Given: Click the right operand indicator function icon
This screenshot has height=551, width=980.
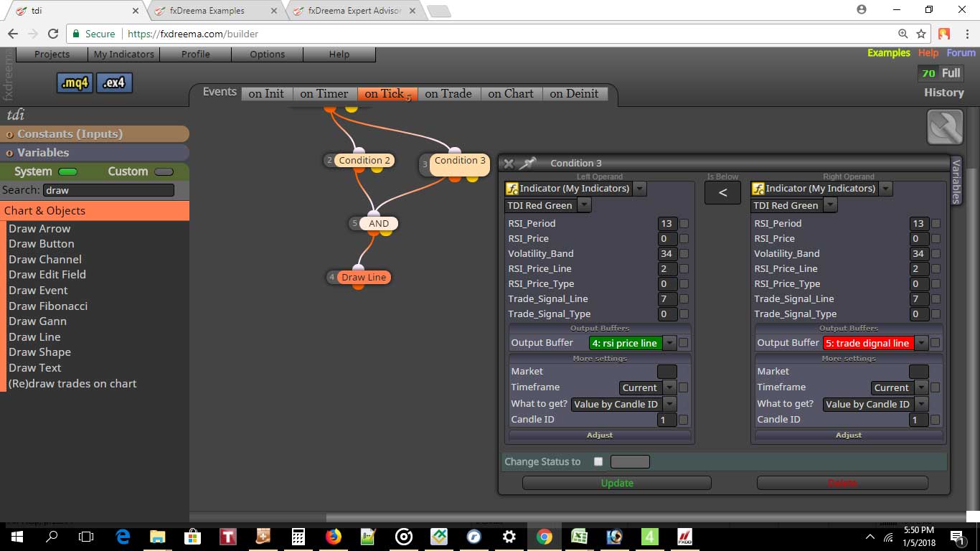Looking at the screenshot, I should [758, 189].
